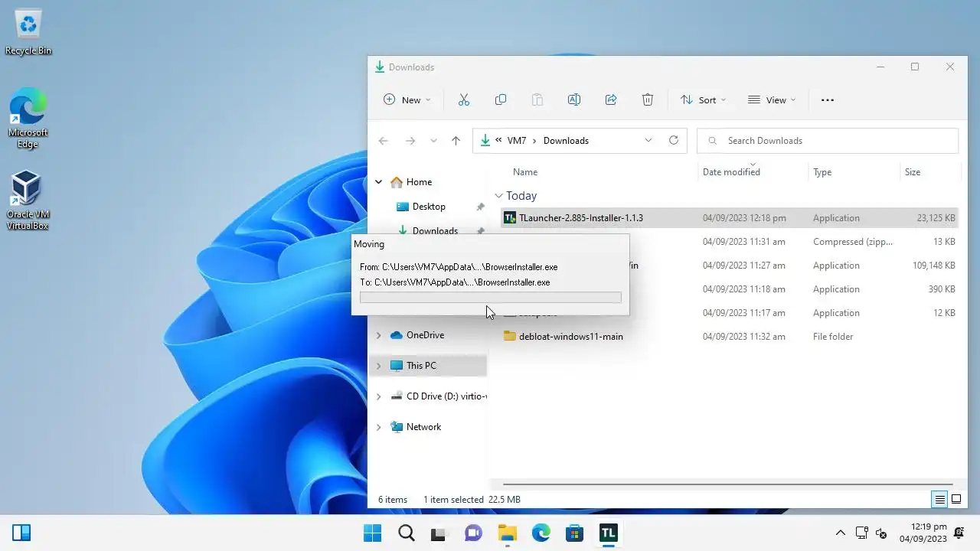Select Network in the sidebar
This screenshot has height=551, width=980.
pyautogui.click(x=423, y=427)
